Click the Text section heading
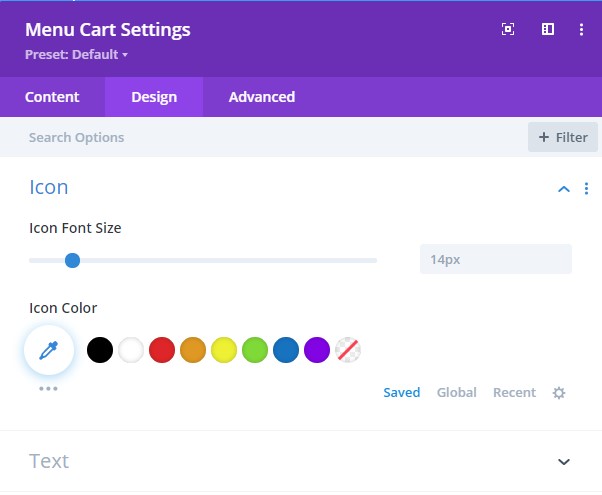 [x=49, y=461]
